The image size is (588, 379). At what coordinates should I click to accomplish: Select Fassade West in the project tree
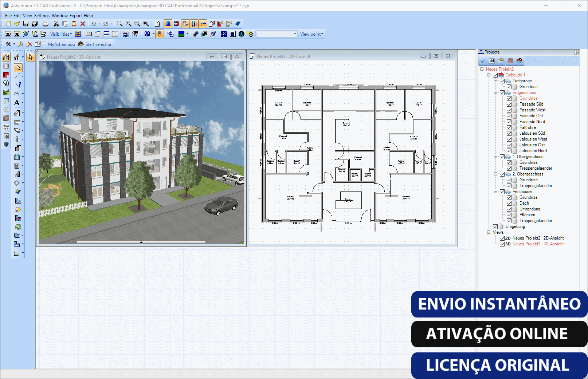tap(532, 110)
